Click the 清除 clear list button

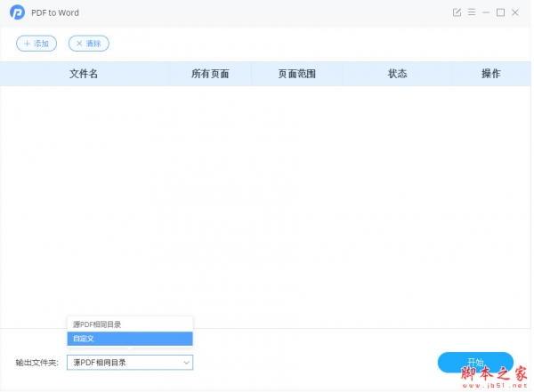tap(89, 44)
